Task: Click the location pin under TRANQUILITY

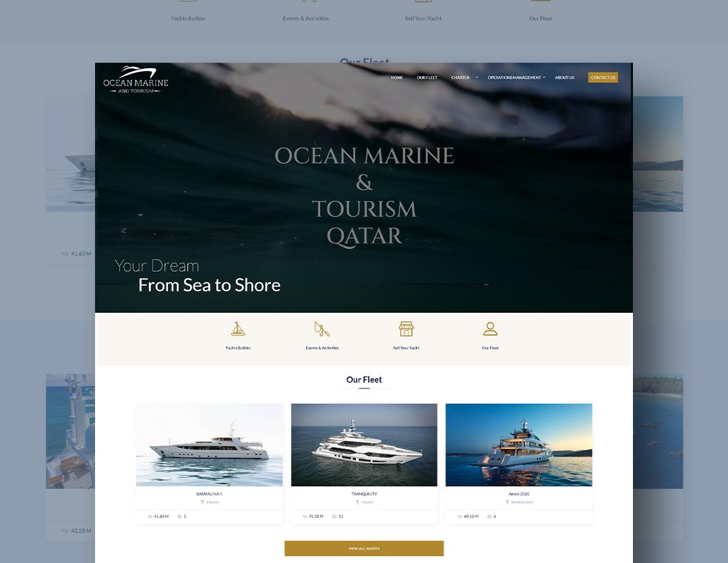Action: click(357, 502)
